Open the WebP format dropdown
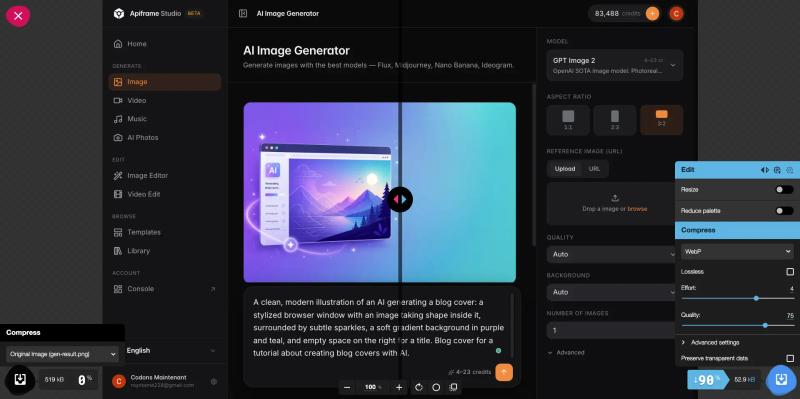 pos(737,252)
